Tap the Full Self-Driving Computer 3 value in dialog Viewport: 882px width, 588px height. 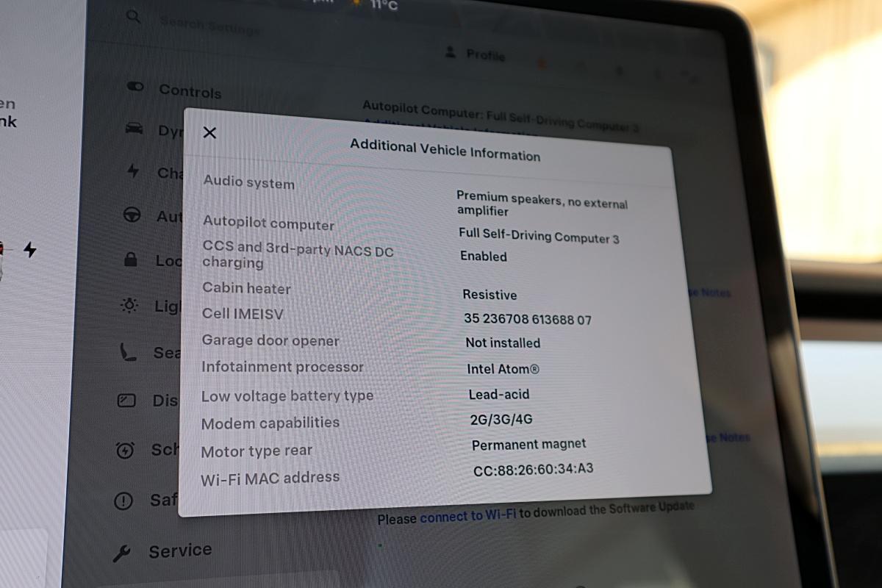click(539, 236)
